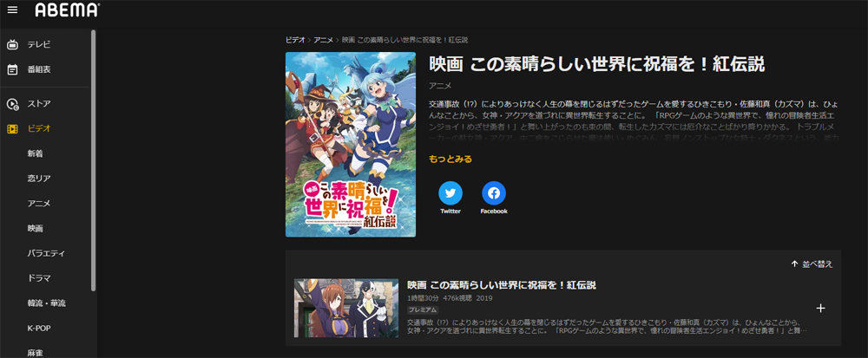Screen dimensions: 868x358
Task: Open the hamburger menu icon
Action: pos(12,10)
